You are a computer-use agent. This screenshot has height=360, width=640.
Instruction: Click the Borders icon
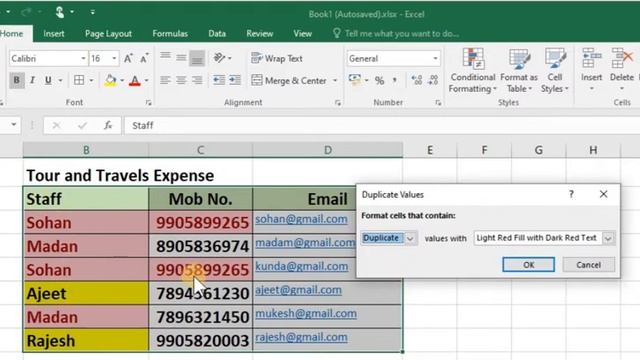[79, 80]
